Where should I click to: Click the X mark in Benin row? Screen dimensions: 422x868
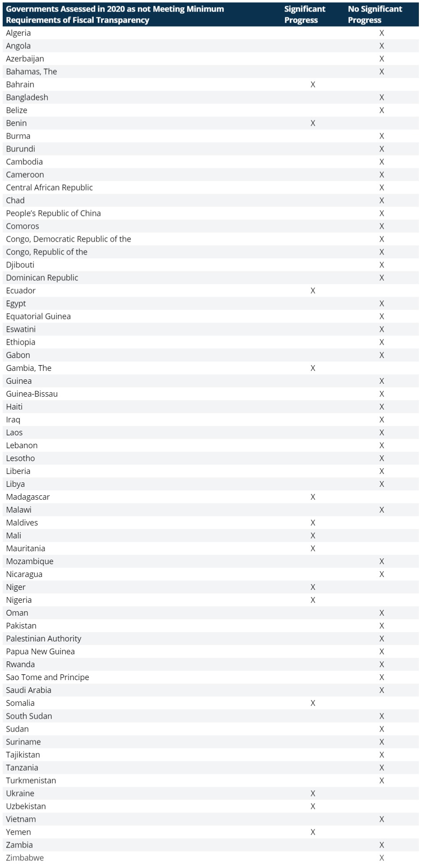pyautogui.click(x=313, y=123)
